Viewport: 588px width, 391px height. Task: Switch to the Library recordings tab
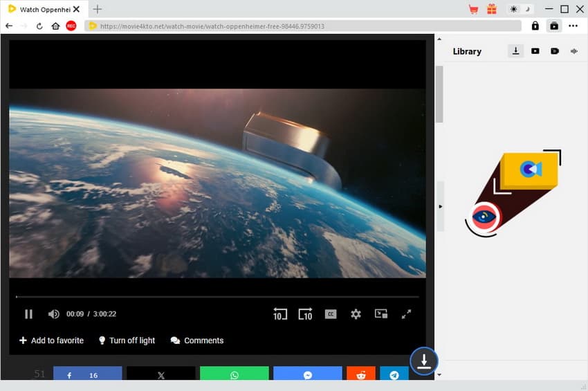555,51
